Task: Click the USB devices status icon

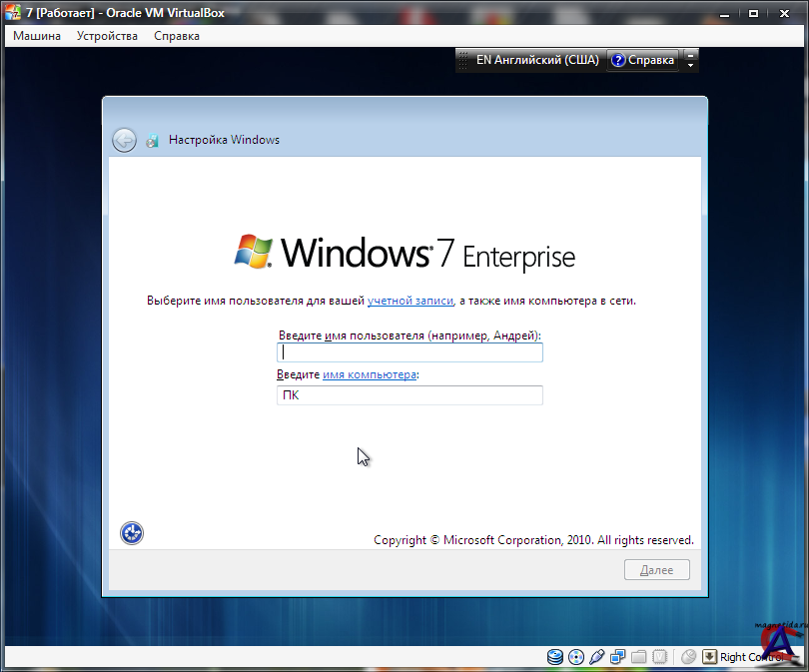Action: [597, 657]
